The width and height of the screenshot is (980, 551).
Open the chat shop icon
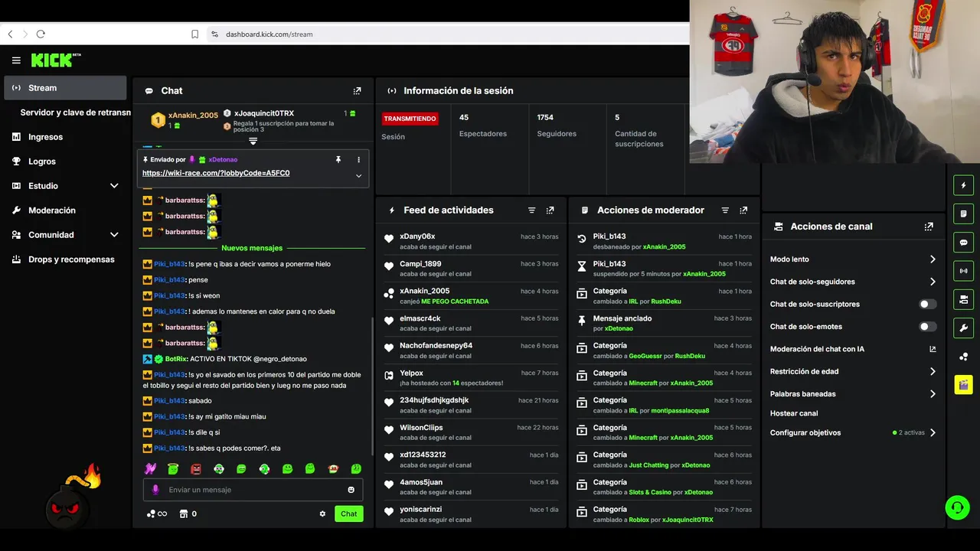pyautogui.click(x=184, y=514)
